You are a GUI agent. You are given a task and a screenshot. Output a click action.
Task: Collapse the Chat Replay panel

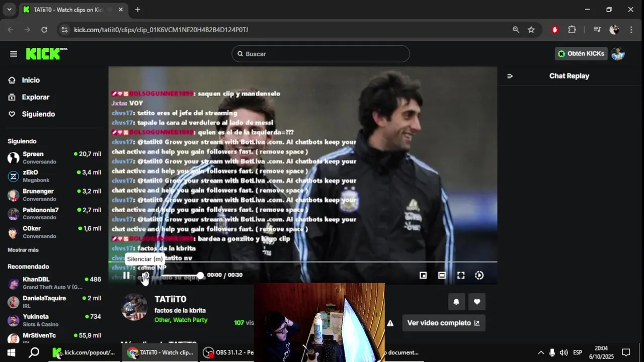pos(510,76)
